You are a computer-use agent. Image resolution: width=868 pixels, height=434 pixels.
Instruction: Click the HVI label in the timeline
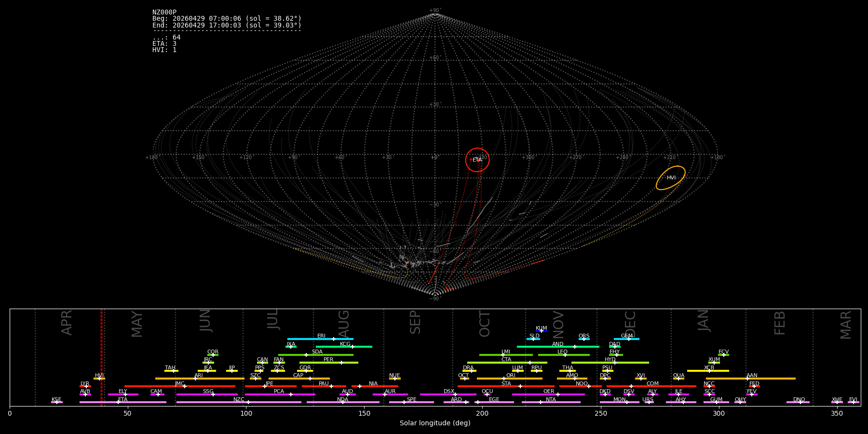[x=99, y=376]
